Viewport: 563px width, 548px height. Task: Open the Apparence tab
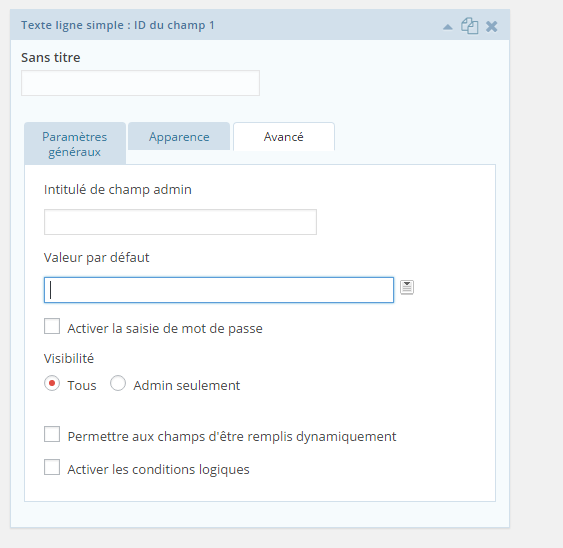tap(179, 136)
